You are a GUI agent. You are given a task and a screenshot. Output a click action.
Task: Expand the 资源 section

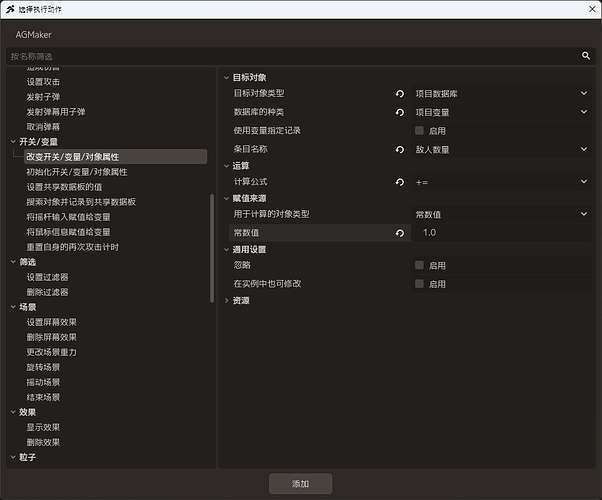tap(227, 301)
